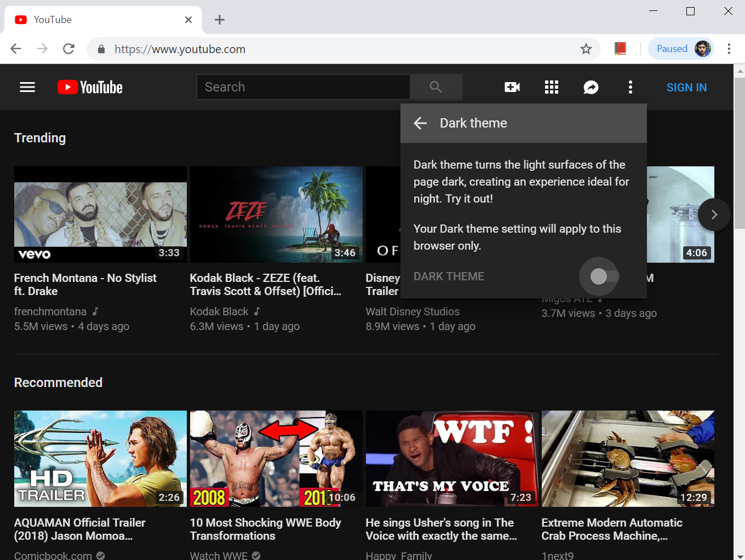Play the Kodak Black ZEZE video thumbnail
745x560 pixels.
click(x=276, y=215)
